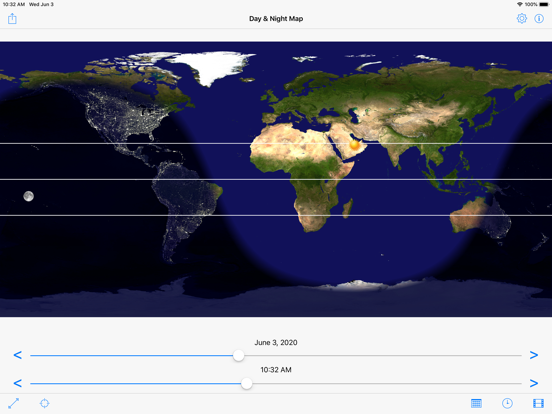Open the settings gear
This screenshot has height=414, width=552.
tap(522, 18)
